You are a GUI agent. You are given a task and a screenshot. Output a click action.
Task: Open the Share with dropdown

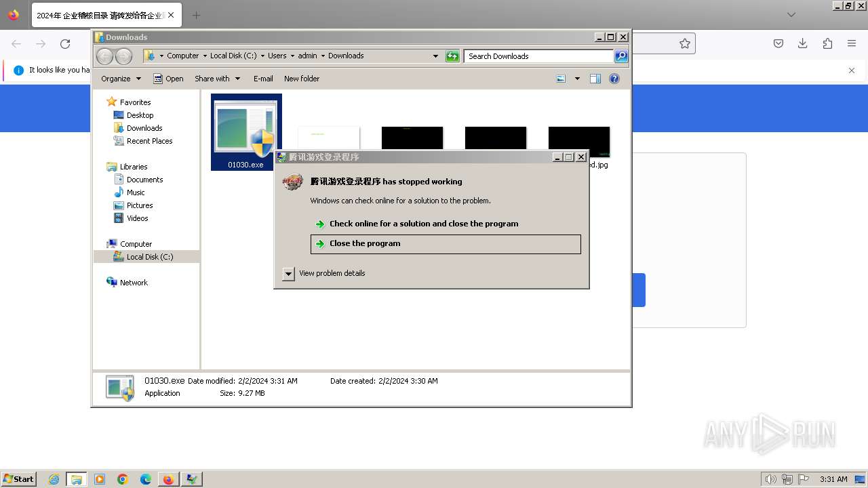pos(217,79)
